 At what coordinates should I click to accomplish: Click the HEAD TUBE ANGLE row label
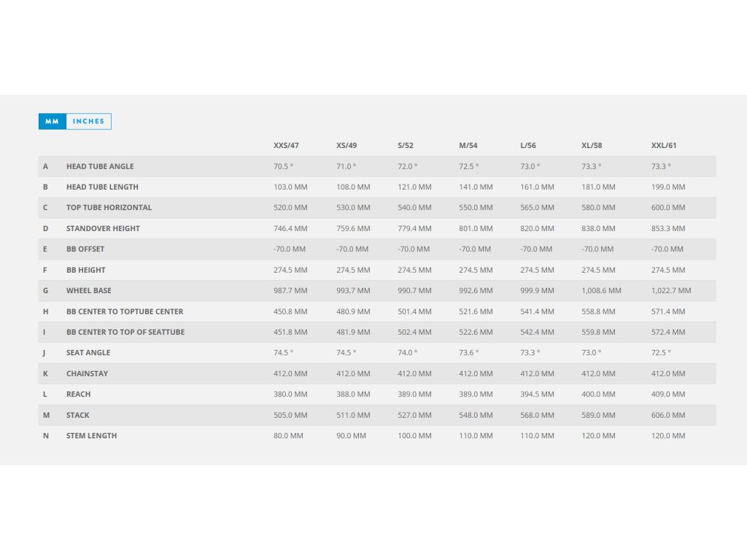(100, 166)
